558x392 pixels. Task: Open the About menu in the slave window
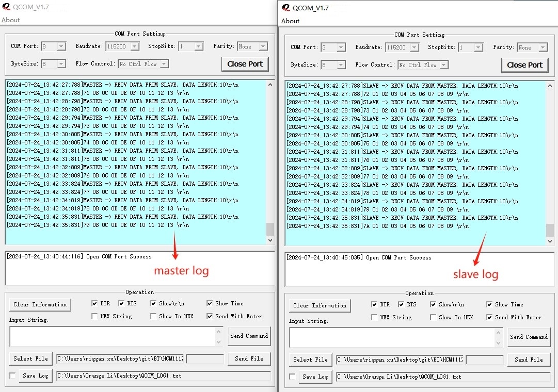pos(290,21)
